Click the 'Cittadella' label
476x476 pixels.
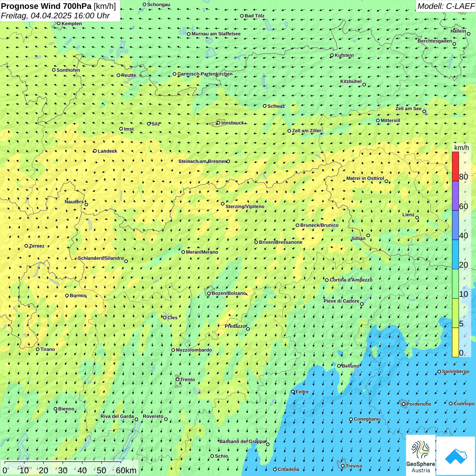(x=288, y=469)
